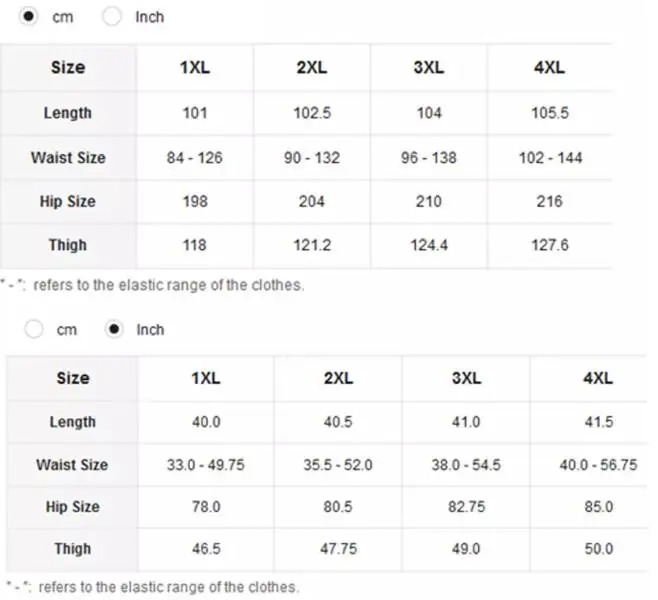This screenshot has height=600, width=658.
Task: Select the Inch radio button in bottom chart
Action: 114,329
